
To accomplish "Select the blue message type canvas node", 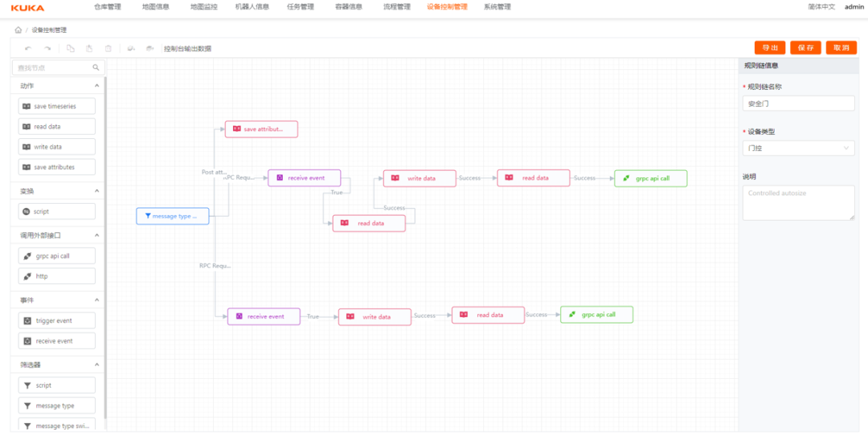I will click(172, 216).
